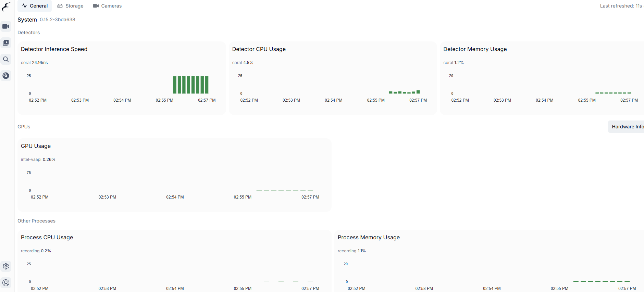
Task: Switch to the Cameras tab
Action: click(107, 6)
